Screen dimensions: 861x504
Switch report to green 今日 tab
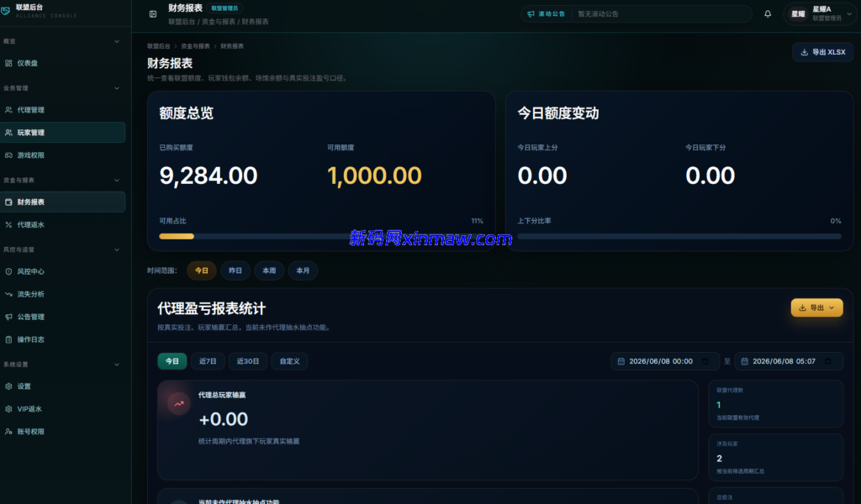pyautogui.click(x=172, y=361)
